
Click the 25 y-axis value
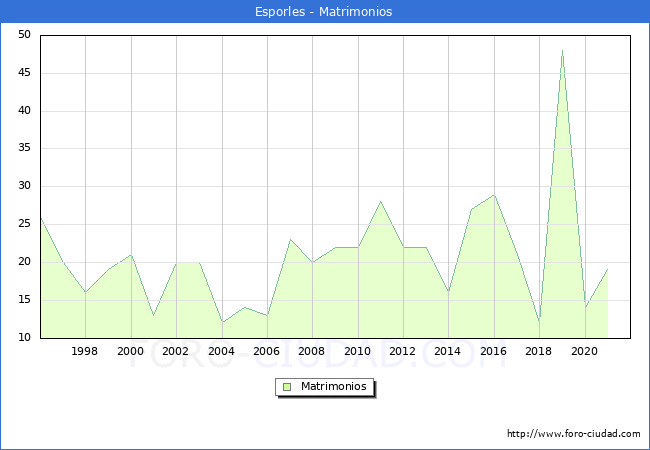(24, 224)
